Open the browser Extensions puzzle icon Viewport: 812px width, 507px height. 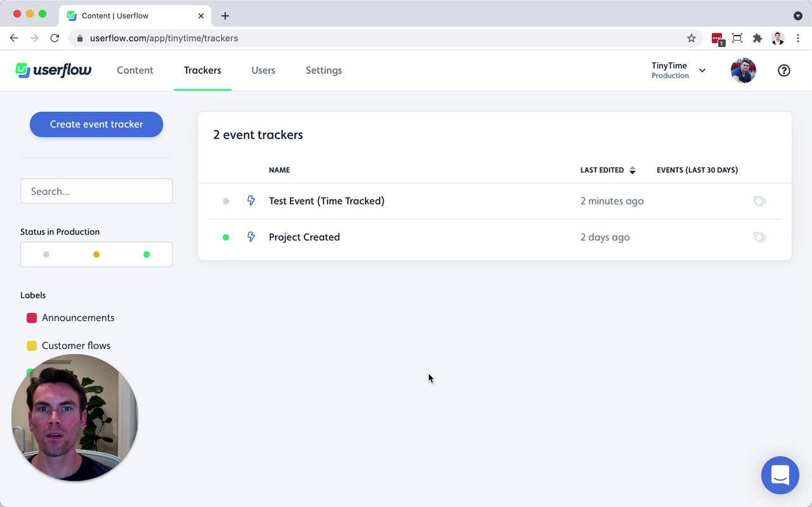coord(757,38)
